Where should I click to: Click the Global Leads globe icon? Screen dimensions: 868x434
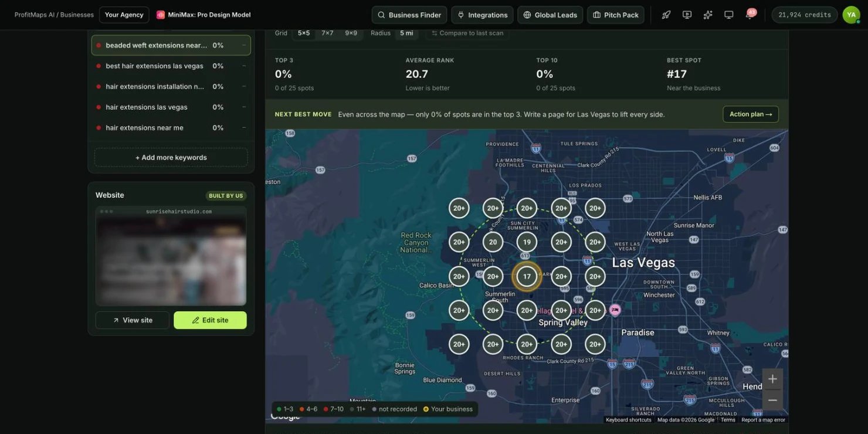click(x=527, y=15)
